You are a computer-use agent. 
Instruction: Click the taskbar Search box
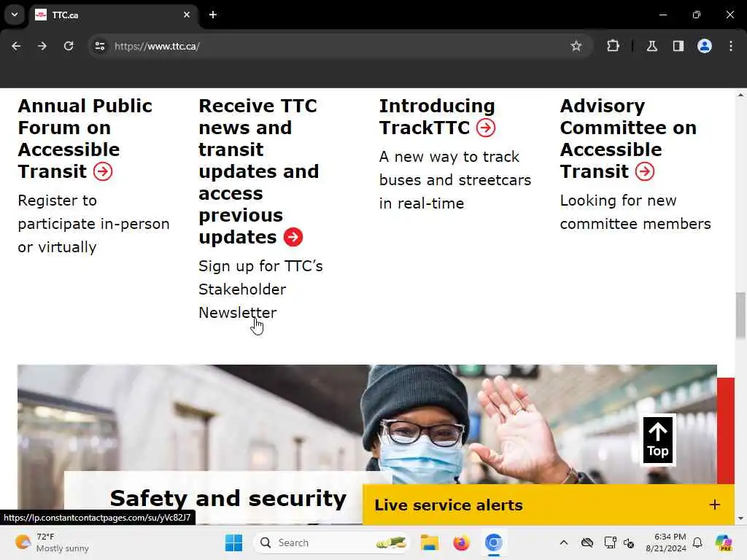[332, 542]
